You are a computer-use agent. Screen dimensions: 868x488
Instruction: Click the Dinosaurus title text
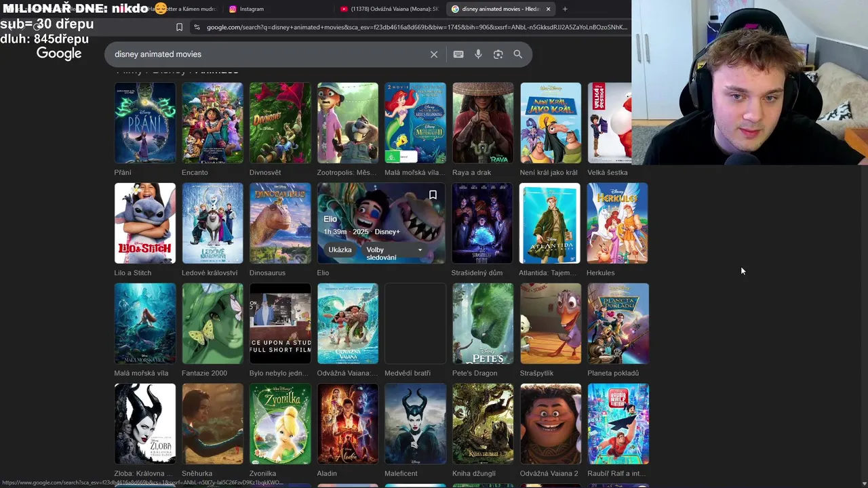(267, 272)
